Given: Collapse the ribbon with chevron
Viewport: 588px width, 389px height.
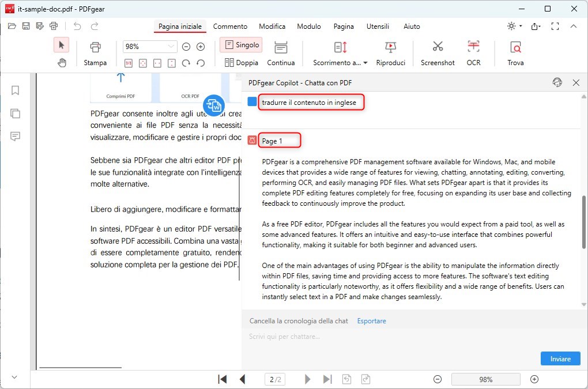Looking at the screenshot, I should click(574, 27).
